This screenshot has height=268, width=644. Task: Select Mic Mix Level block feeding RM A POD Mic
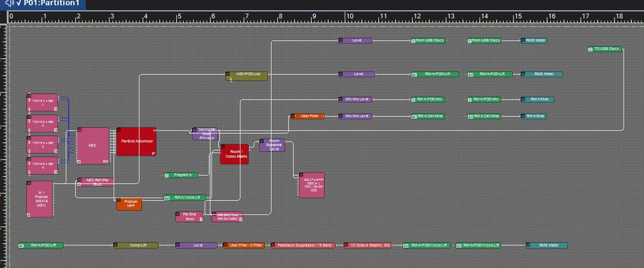click(x=355, y=99)
